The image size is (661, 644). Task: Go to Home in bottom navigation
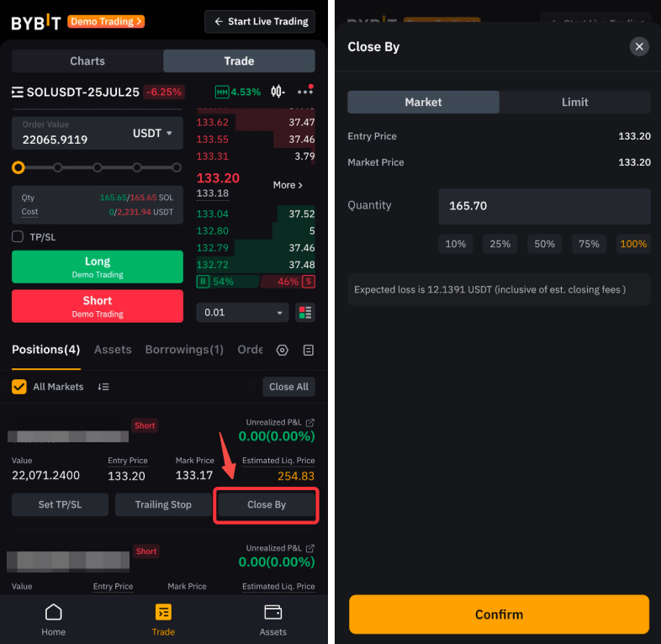pos(54,620)
